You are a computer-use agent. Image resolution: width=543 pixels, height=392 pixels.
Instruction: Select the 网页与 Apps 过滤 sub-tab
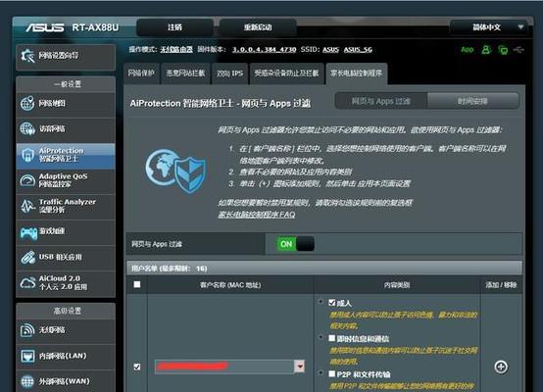pos(381,101)
